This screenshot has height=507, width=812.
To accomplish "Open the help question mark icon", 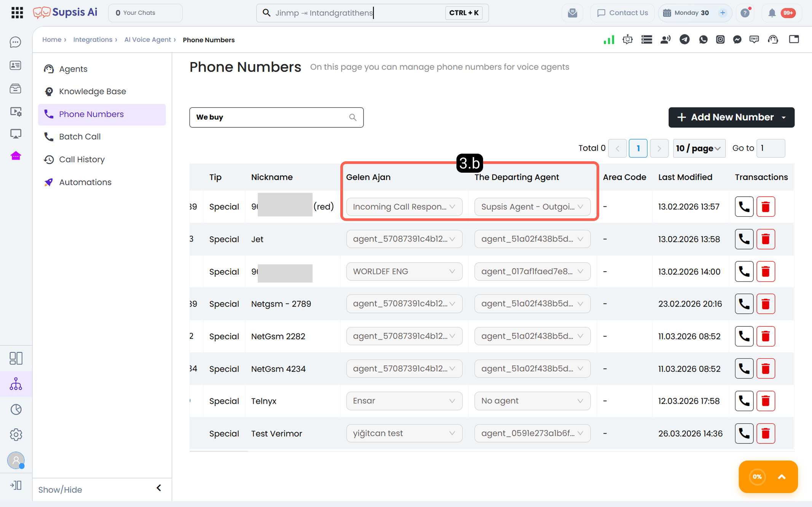I will (x=745, y=13).
